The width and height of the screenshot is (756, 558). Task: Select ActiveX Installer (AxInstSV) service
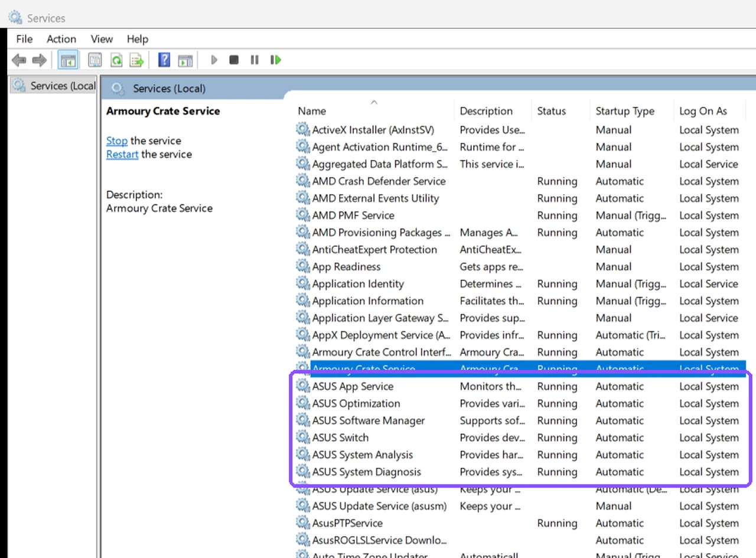(521, 129)
